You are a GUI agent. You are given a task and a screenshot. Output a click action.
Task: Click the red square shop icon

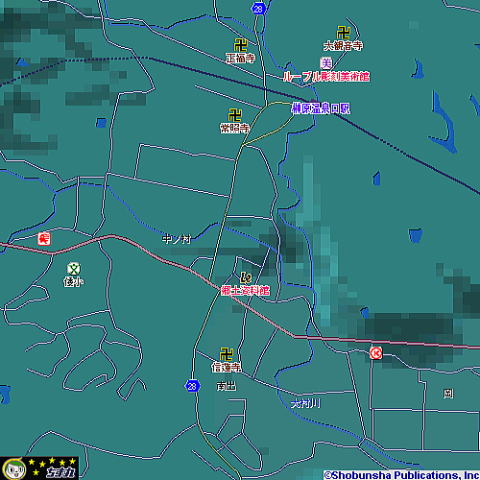[x=44, y=239]
